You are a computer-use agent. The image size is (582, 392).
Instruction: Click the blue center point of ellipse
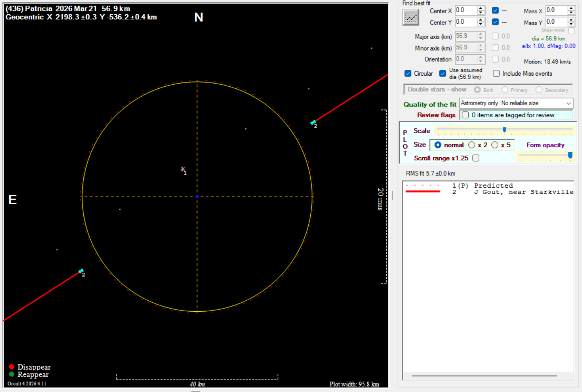pyautogui.click(x=197, y=196)
